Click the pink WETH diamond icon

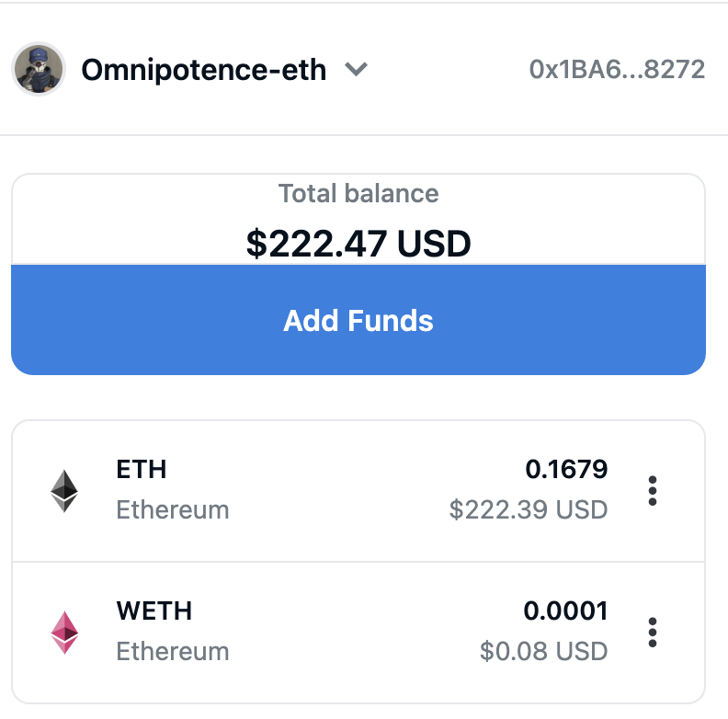64,633
